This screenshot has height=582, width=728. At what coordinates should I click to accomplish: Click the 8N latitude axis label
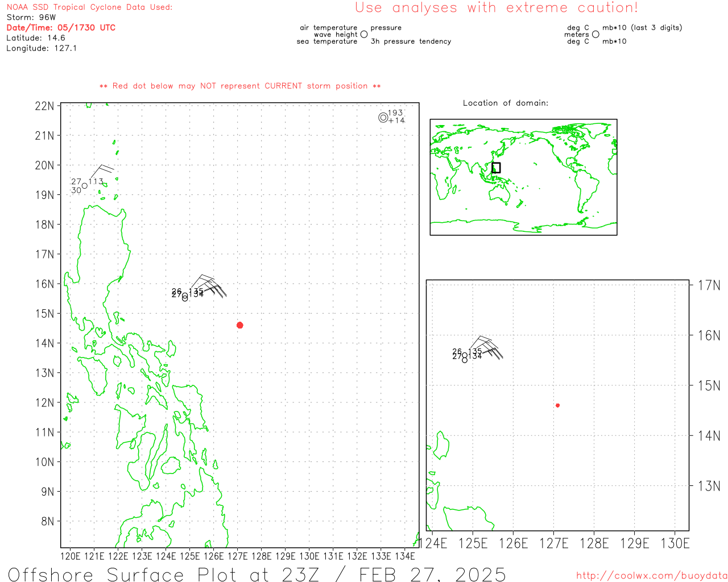48,521
